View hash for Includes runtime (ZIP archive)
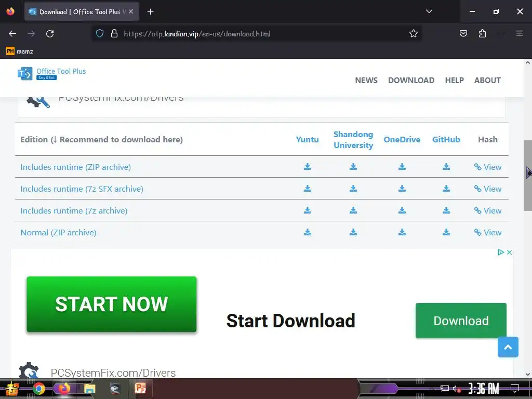Screen dimensions: 532x399 tap(487, 167)
